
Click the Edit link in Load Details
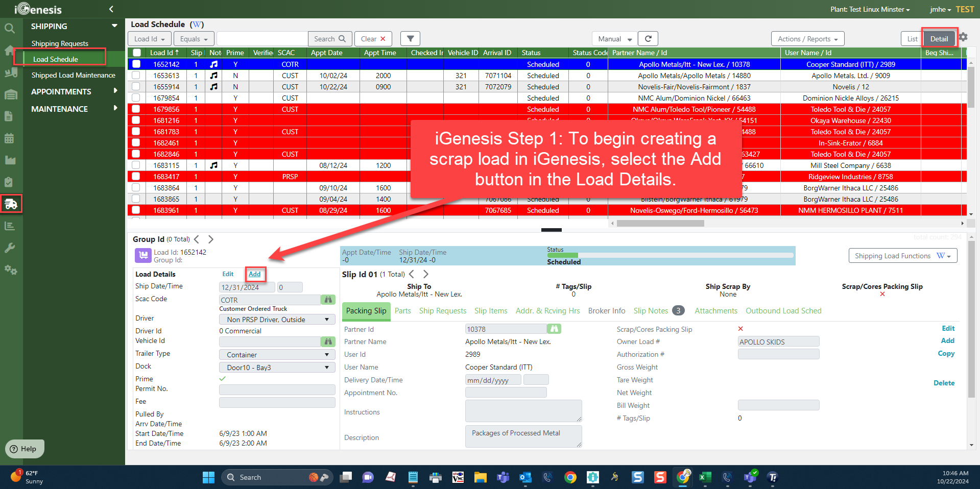(x=228, y=274)
